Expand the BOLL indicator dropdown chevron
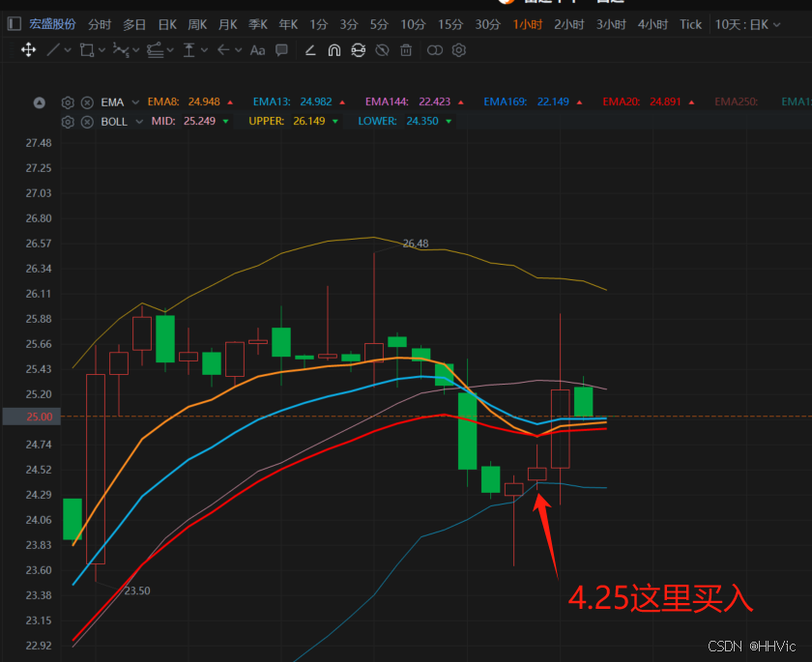812x662 pixels. [139, 122]
